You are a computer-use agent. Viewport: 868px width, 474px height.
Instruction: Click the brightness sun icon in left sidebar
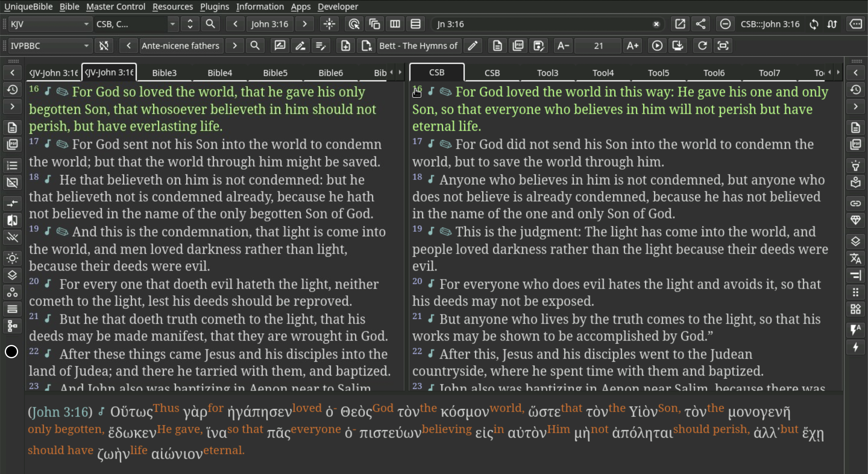[x=12, y=258]
